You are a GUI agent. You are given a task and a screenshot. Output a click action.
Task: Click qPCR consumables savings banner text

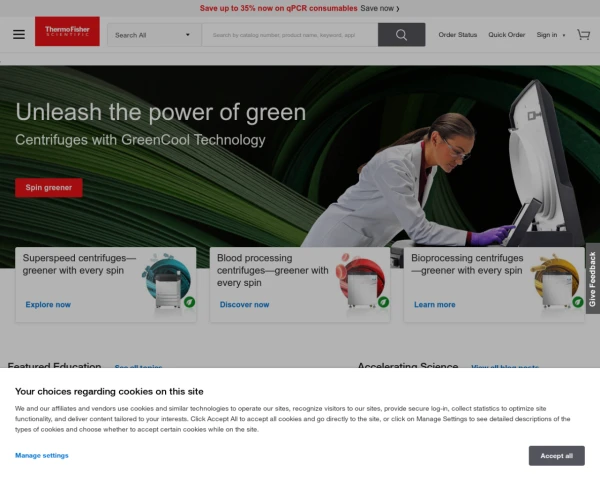[x=279, y=8]
